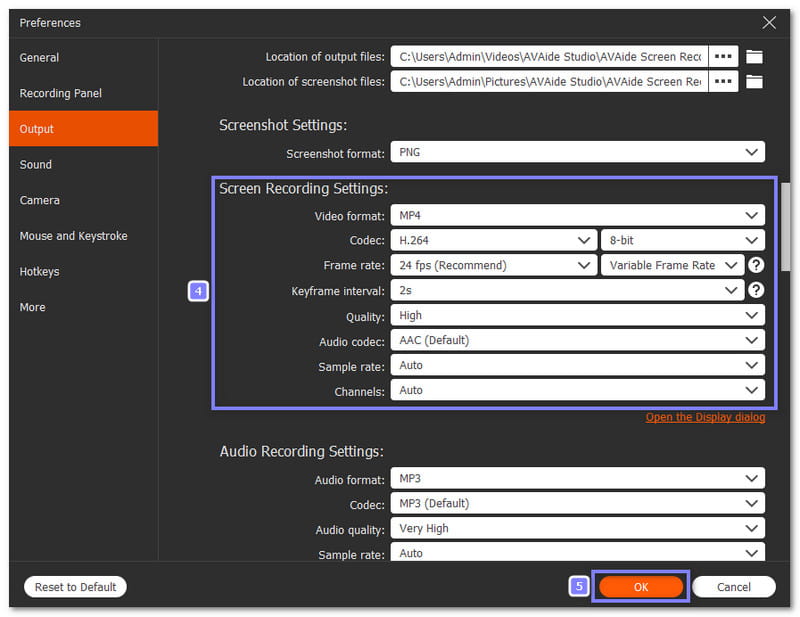800x617 pixels.
Task: Open the Mouse and Keystroke section
Action: (x=73, y=236)
